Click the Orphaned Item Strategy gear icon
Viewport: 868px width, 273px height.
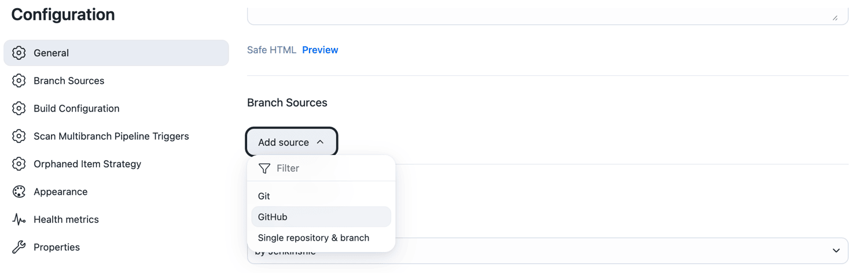(x=19, y=164)
